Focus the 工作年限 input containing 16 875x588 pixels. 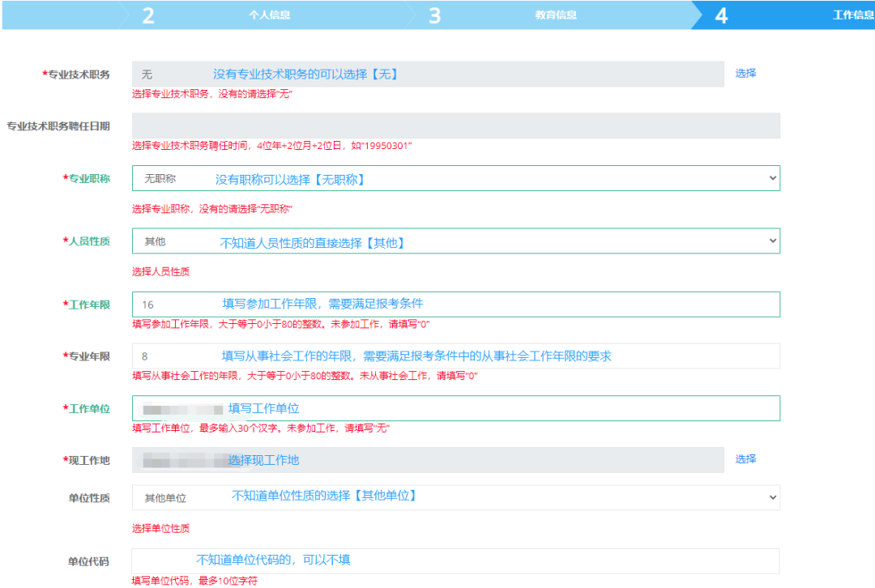pos(455,305)
